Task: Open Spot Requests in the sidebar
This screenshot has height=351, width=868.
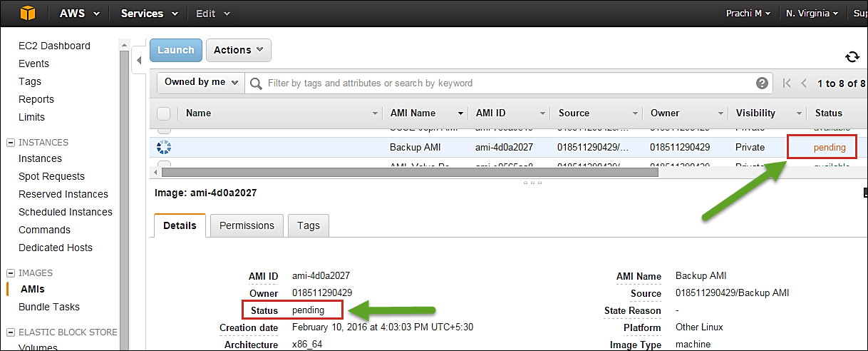Action: tap(51, 176)
